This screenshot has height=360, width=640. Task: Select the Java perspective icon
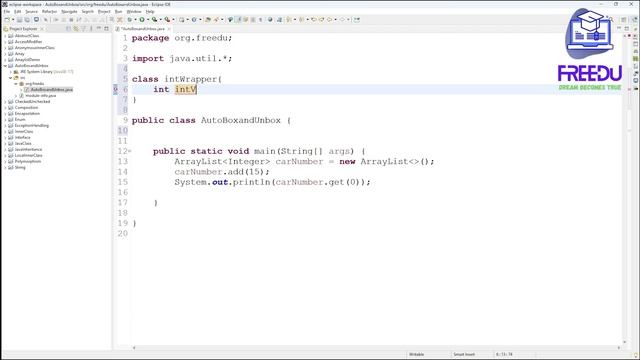pos(635,20)
